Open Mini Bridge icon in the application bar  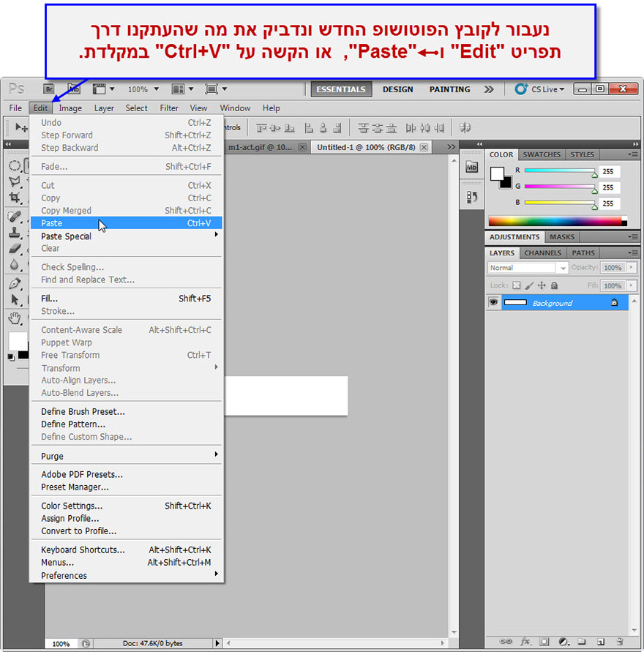[74, 89]
